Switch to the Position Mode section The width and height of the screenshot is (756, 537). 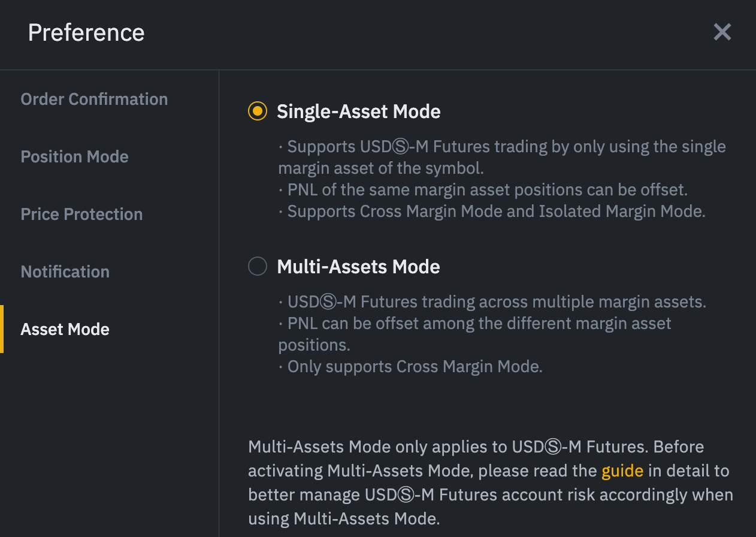[74, 156]
